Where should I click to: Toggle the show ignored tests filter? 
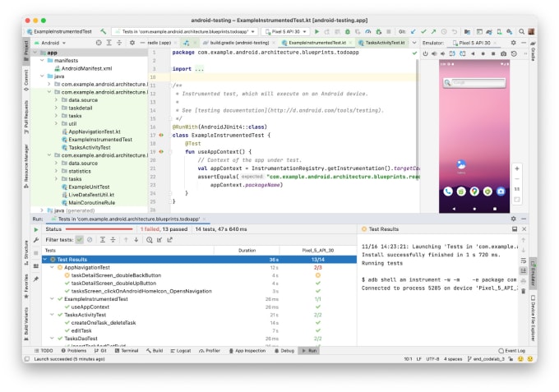pyautogui.click(x=90, y=240)
